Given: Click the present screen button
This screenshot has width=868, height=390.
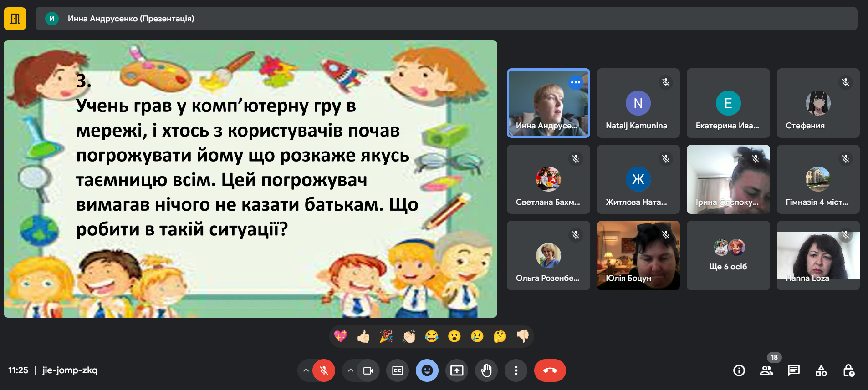Looking at the screenshot, I should (457, 370).
